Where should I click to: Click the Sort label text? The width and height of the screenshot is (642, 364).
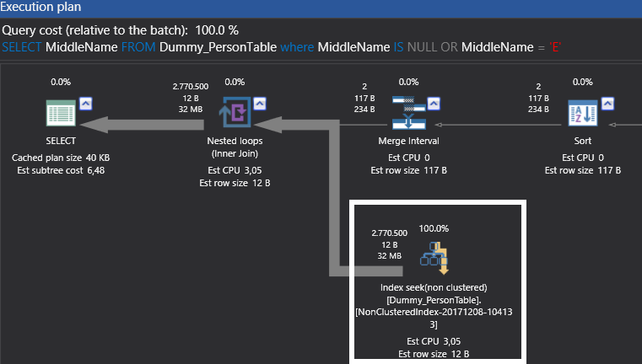click(582, 141)
